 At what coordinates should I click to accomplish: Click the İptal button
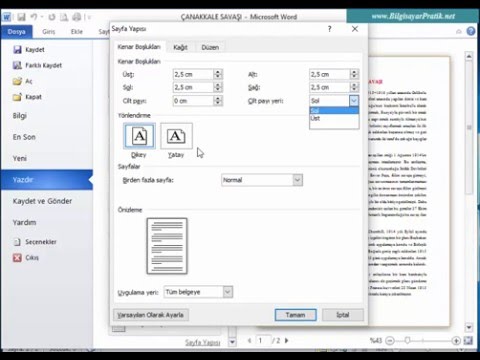pos(343,315)
